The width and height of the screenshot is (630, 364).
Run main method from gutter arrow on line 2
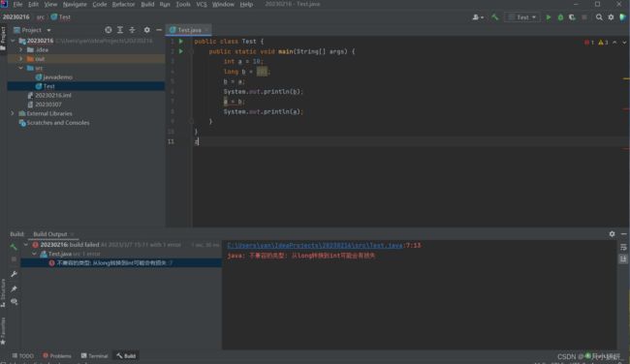(181, 51)
